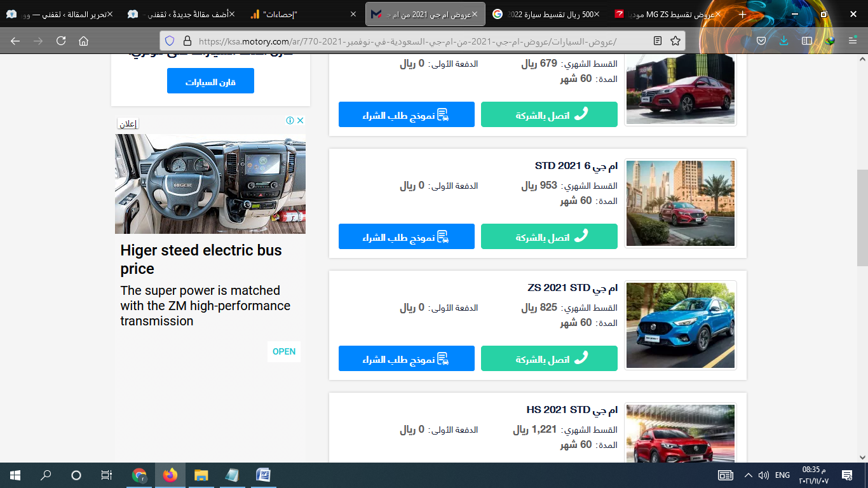Show Firefox sidebars
This screenshot has height=488, width=868.
(x=807, y=41)
